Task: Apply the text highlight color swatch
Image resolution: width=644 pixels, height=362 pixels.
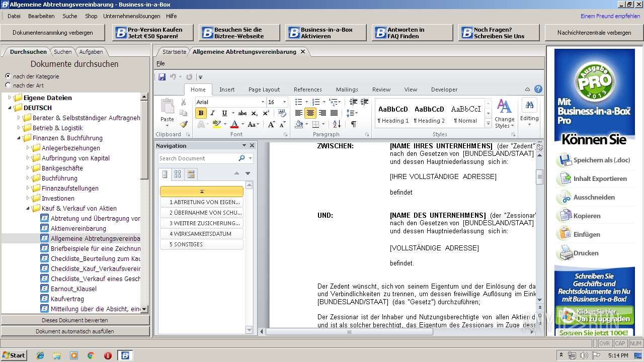Action: [216, 125]
